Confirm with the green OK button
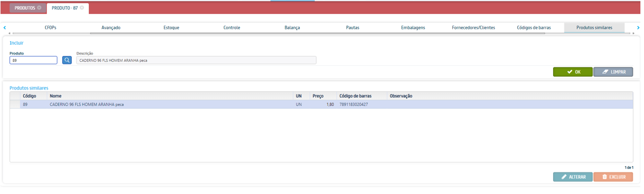The width and height of the screenshot is (644, 194). 573,72
